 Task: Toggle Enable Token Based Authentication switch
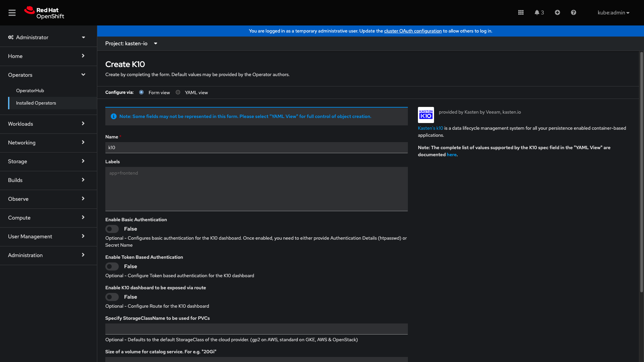point(112,266)
